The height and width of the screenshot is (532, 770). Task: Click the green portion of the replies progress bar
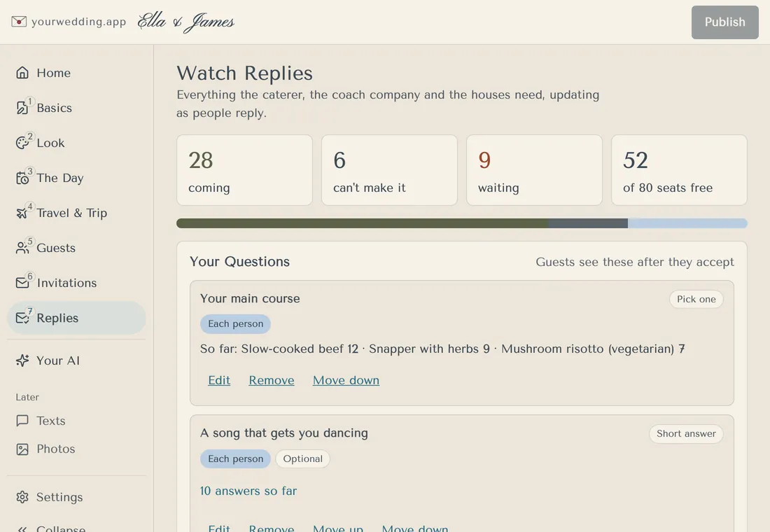[x=363, y=223]
